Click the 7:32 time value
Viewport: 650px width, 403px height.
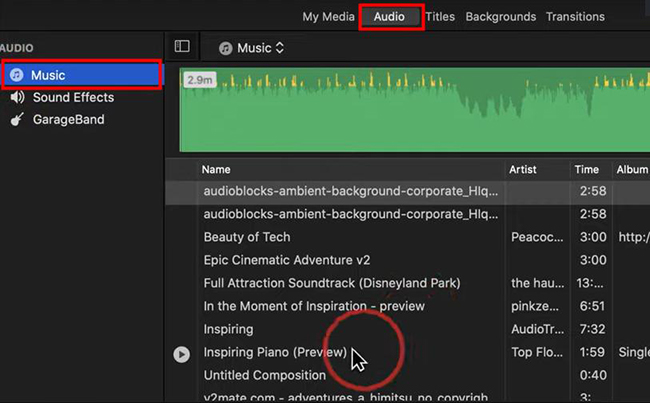coord(592,329)
